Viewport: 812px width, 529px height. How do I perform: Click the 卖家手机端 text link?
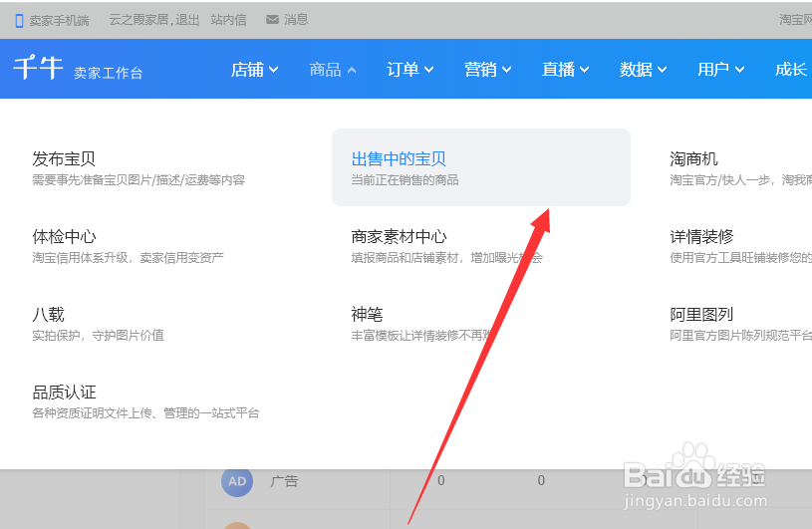pos(59,21)
